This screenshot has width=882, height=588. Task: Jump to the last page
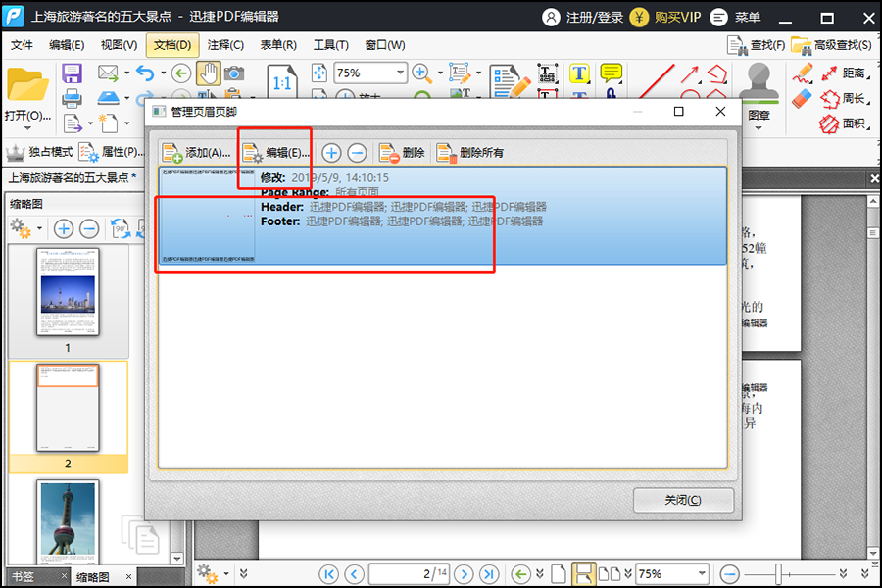click(x=489, y=574)
